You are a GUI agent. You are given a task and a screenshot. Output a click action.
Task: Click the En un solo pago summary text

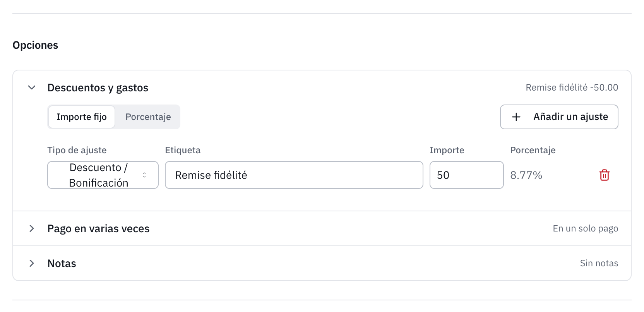[585, 228]
